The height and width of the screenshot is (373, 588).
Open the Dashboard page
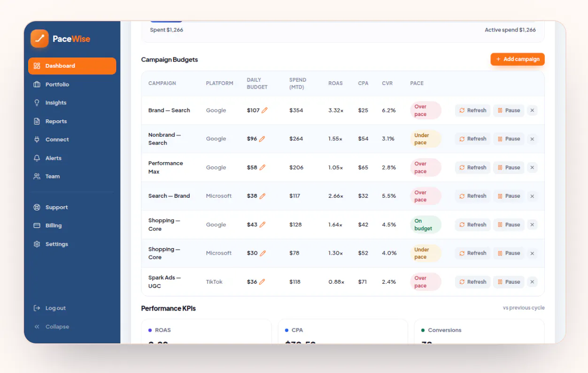pos(72,66)
